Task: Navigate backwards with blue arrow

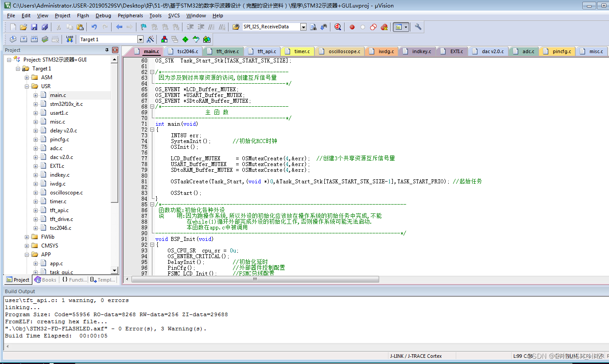Action: (119, 27)
